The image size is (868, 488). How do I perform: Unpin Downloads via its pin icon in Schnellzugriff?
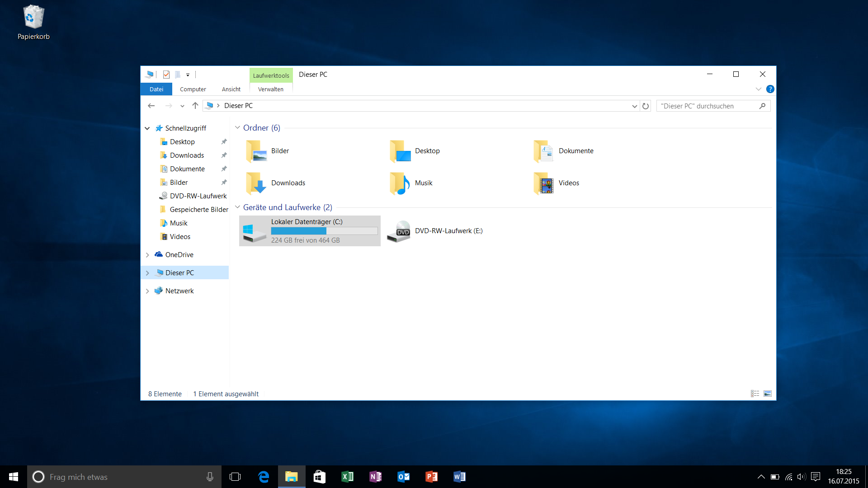224,155
